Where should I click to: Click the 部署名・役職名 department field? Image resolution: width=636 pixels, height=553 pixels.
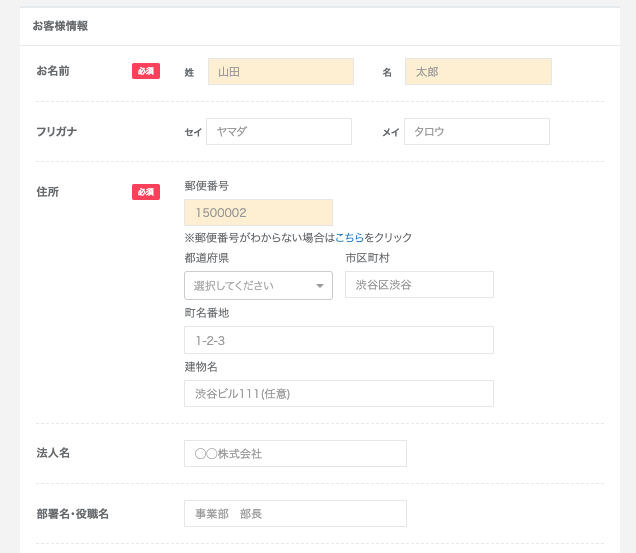295,514
